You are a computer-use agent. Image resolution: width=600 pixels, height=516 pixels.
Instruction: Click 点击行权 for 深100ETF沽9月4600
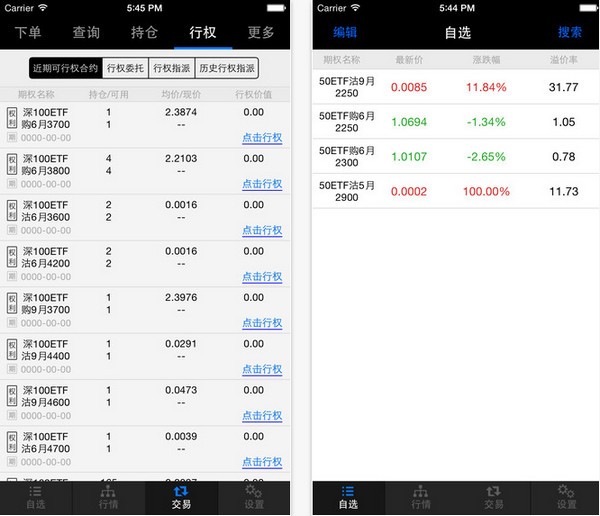click(x=262, y=415)
